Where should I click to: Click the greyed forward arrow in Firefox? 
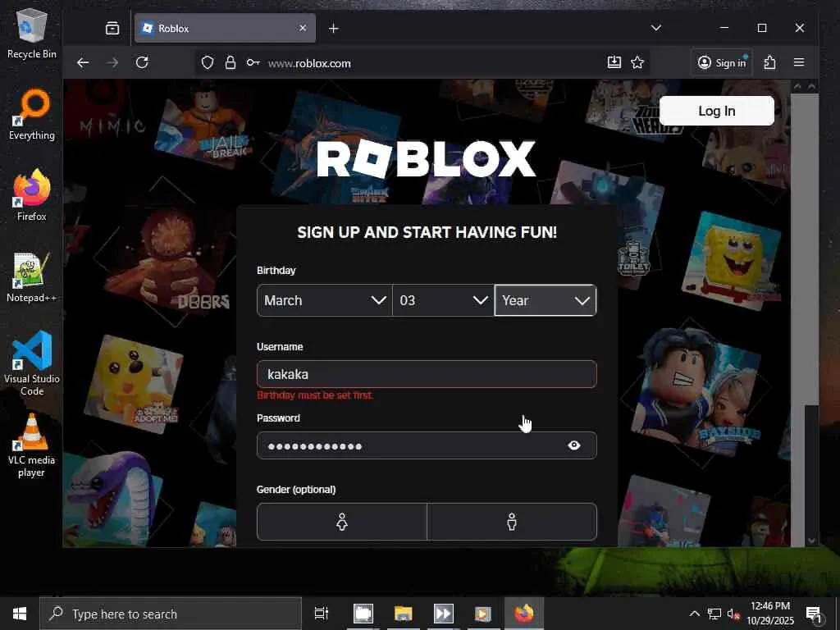tap(112, 62)
